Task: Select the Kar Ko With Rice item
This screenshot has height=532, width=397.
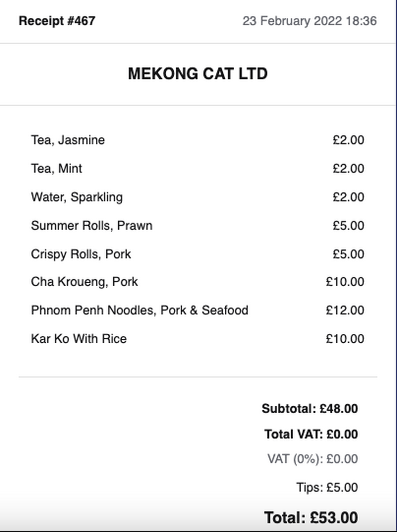Action: (78, 339)
